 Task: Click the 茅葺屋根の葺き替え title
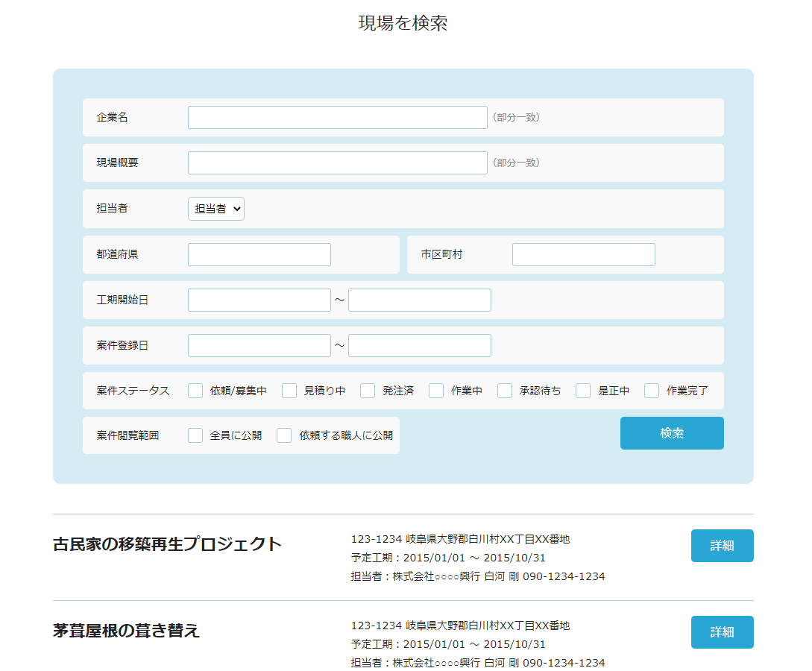pyautogui.click(x=126, y=631)
